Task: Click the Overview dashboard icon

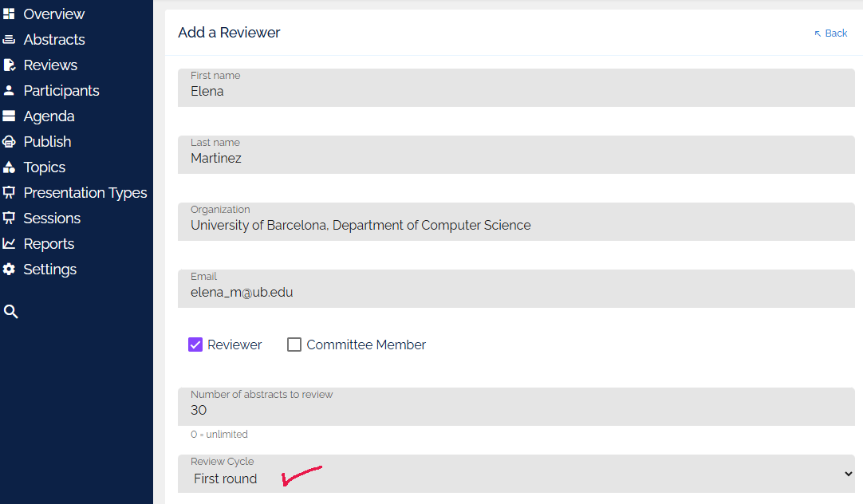Action: click(x=11, y=14)
